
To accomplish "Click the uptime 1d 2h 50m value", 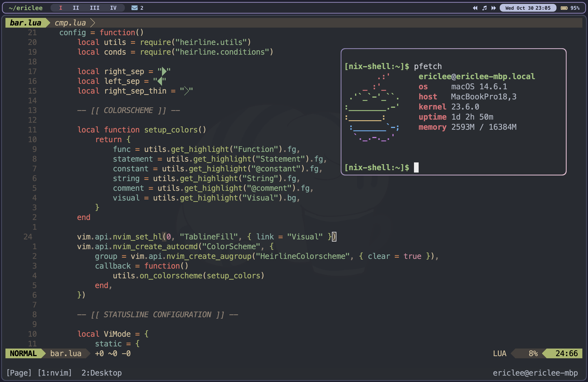I will pyautogui.click(x=472, y=117).
